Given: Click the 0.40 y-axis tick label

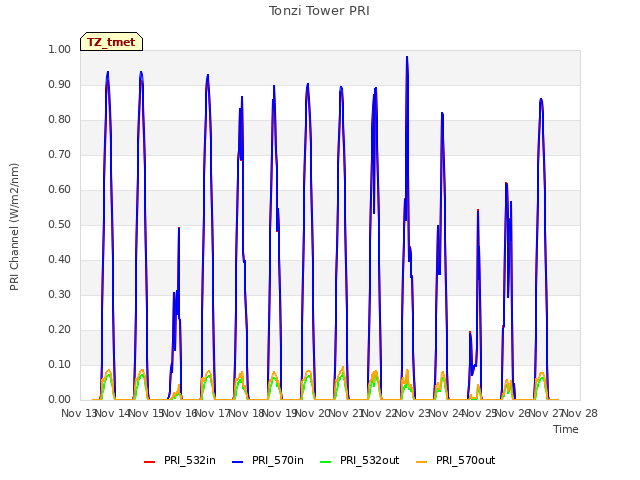Looking at the screenshot, I should coord(59,260).
